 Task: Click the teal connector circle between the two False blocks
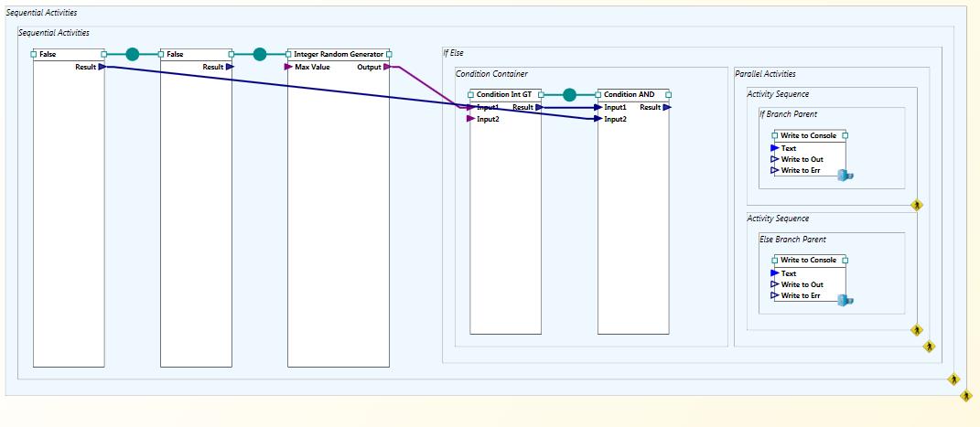point(133,54)
